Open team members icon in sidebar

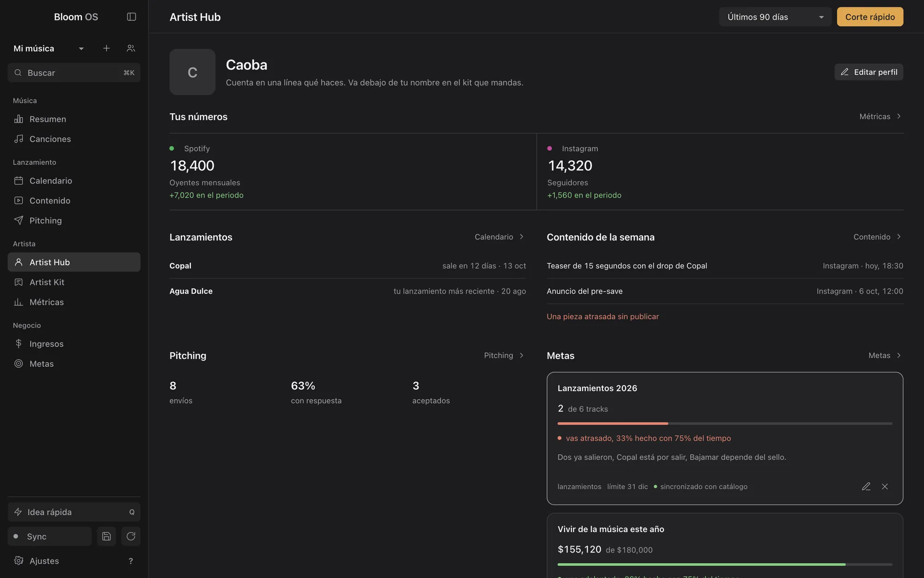click(131, 48)
